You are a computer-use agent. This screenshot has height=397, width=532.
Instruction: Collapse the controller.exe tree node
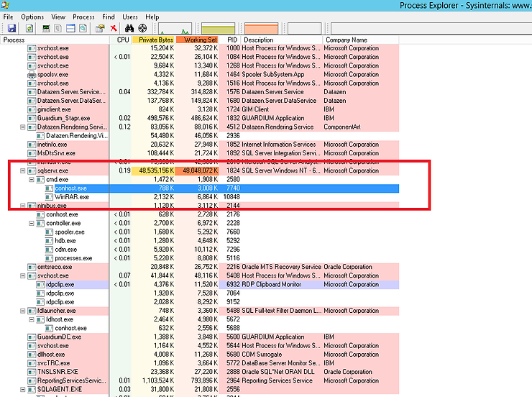coord(32,223)
